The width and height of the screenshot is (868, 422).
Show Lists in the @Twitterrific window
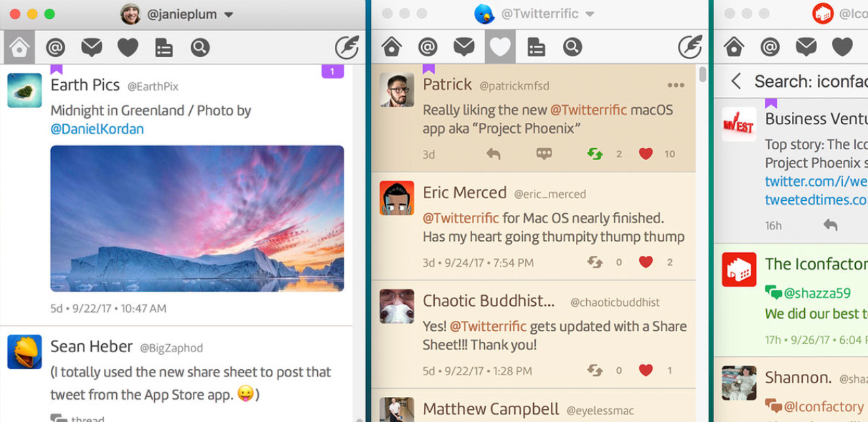tap(536, 47)
